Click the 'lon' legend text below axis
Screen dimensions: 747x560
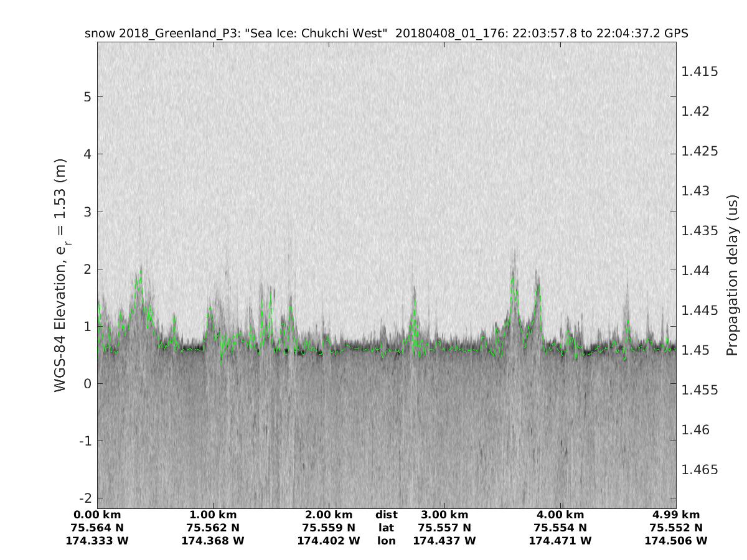click(x=387, y=541)
